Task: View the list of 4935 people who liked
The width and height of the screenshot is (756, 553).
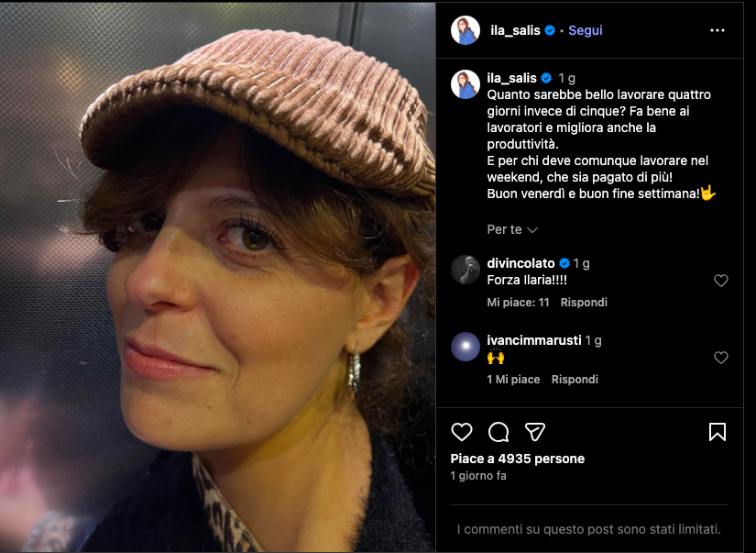Action: tap(517, 459)
